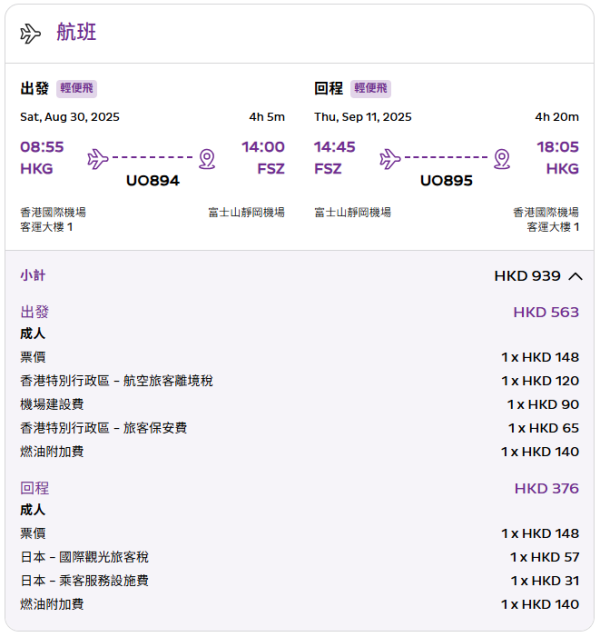Image resolution: width=600 pixels, height=637 pixels.
Task: Click the date Thu, Sep 11, 2025
Action: [363, 117]
